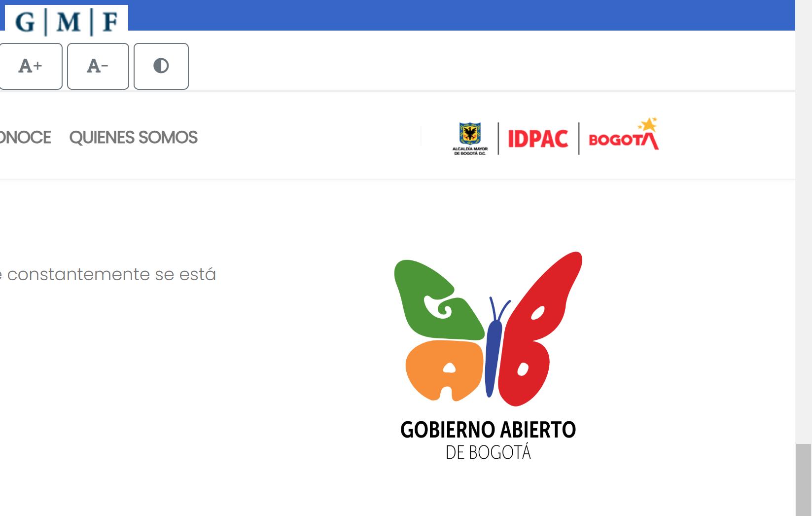Click the vertical scrollbar thumb
The width and height of the screenshot is (812, 516).
click(x=804, y=479)
